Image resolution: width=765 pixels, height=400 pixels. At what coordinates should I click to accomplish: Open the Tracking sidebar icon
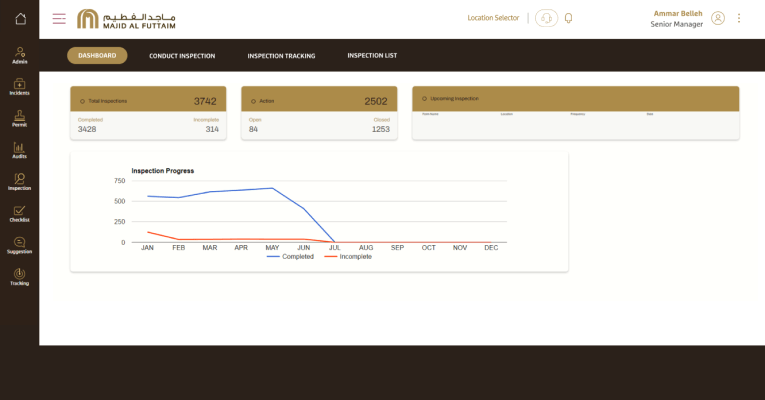pyautogui.click(x=20, y=276)
